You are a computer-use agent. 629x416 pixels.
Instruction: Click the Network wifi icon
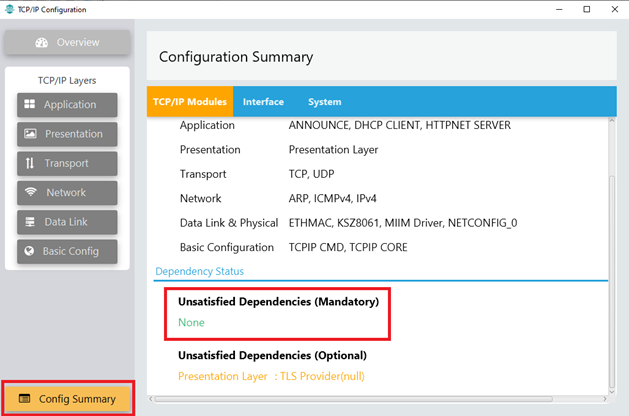pyautogui.click(x=30, y=192)
